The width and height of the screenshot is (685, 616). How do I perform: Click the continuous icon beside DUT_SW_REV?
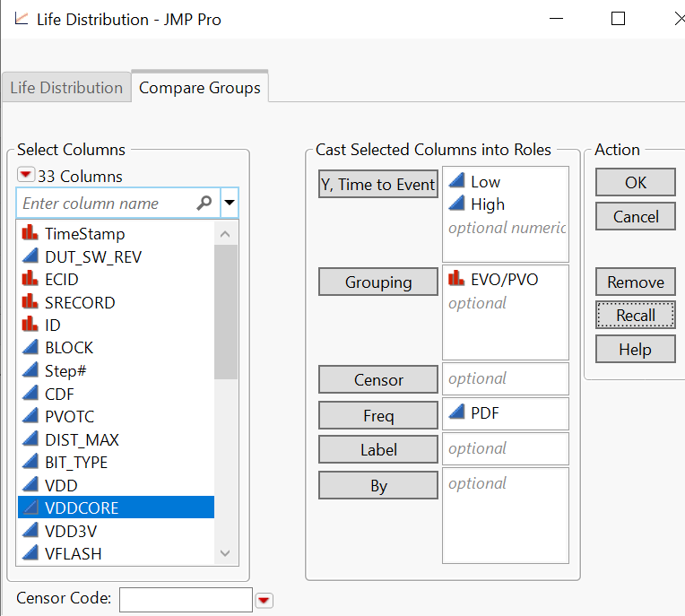[x=31, y=256]
